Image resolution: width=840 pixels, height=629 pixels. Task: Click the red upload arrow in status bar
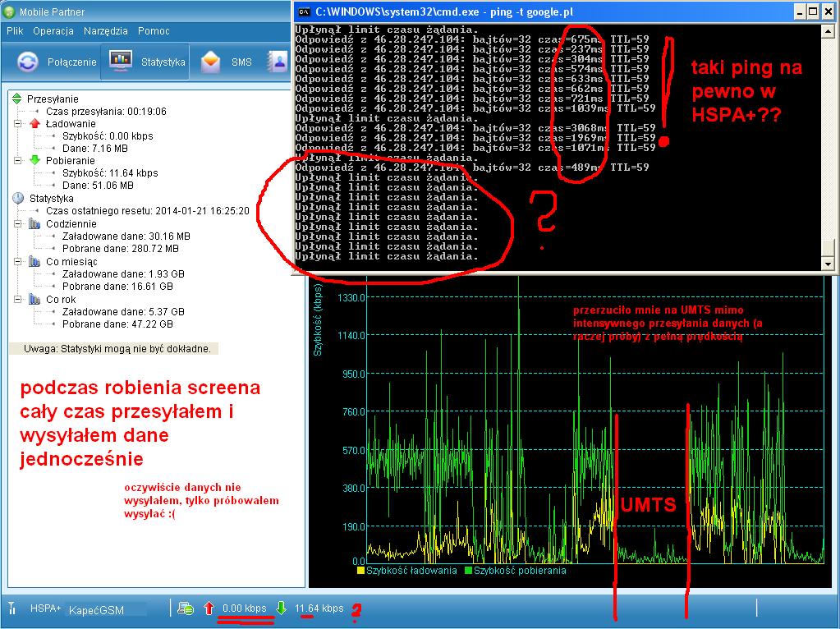click(209, 608)
